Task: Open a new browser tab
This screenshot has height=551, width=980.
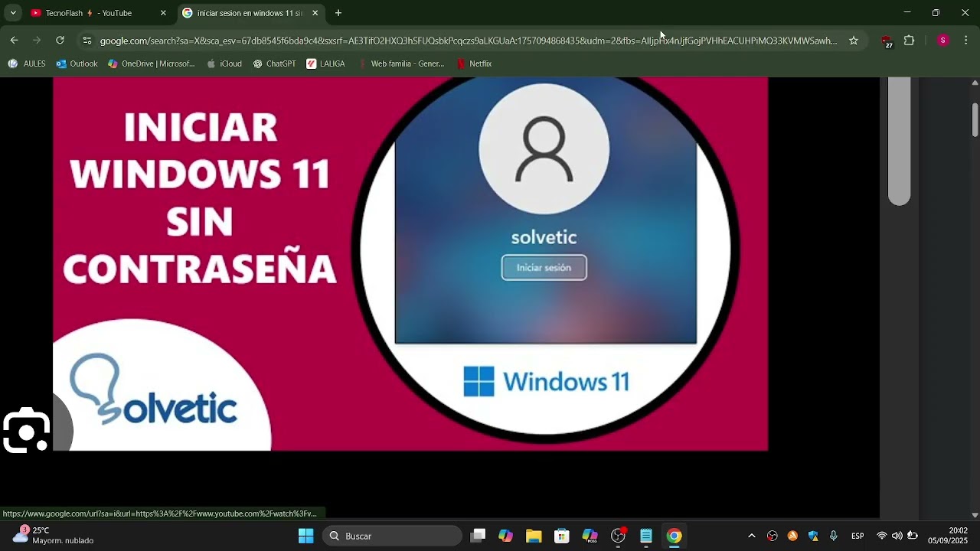Action: coord(338,13)
